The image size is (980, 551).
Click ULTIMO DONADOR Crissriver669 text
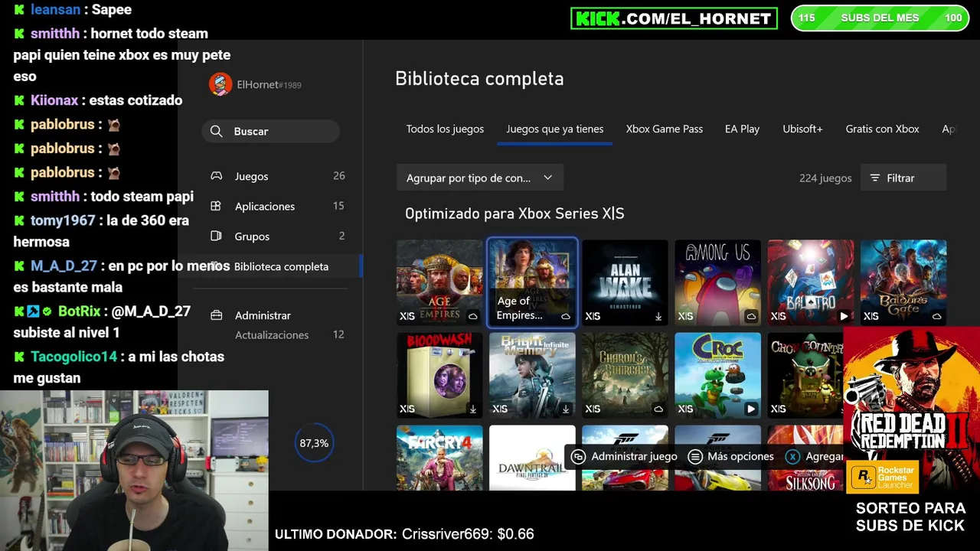coord(404,534)
